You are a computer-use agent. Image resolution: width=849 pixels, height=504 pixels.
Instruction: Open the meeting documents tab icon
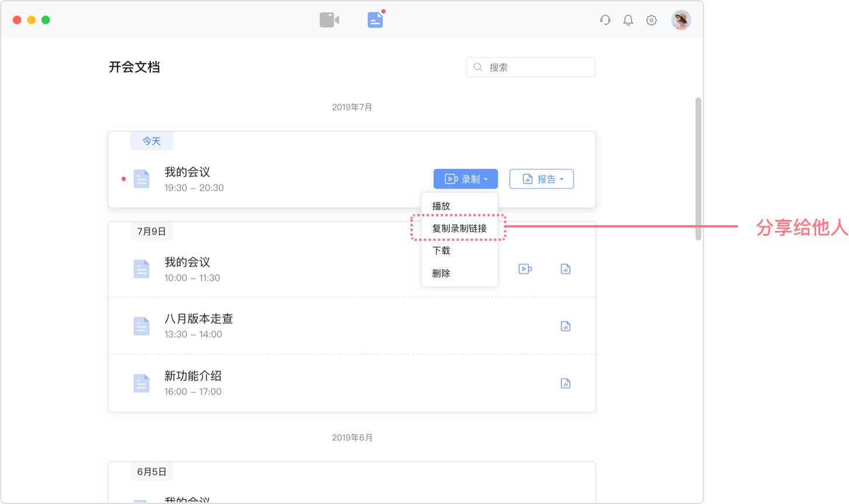[x=375, y=20]
